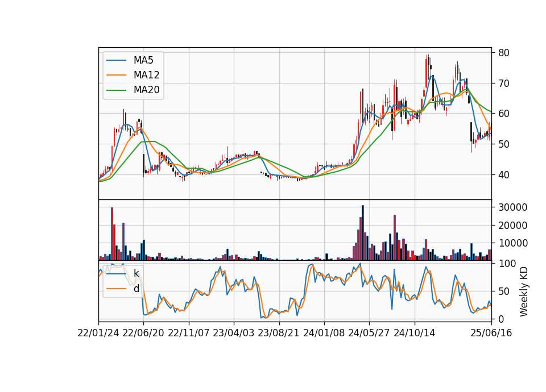Screen dimensions: 546x392
Task: Click the 22/11/07 date tick label
Action: pos(189,333)
